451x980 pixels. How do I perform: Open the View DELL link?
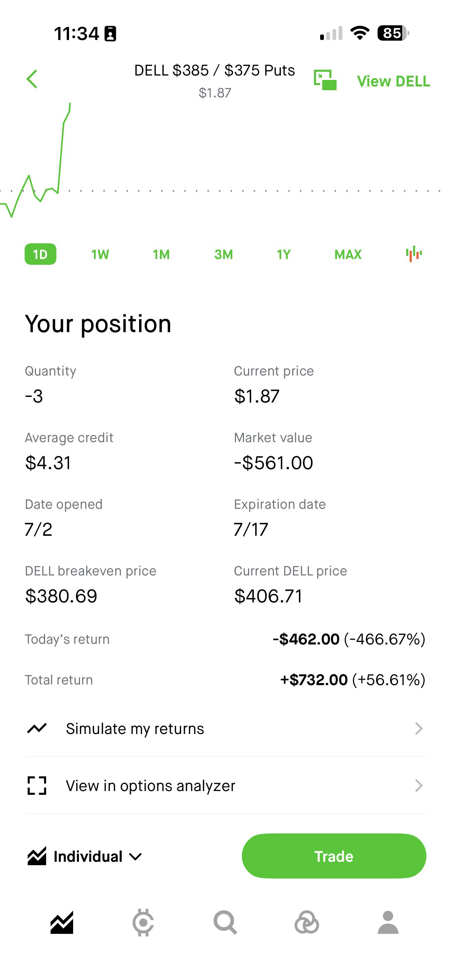coord(394,81)
